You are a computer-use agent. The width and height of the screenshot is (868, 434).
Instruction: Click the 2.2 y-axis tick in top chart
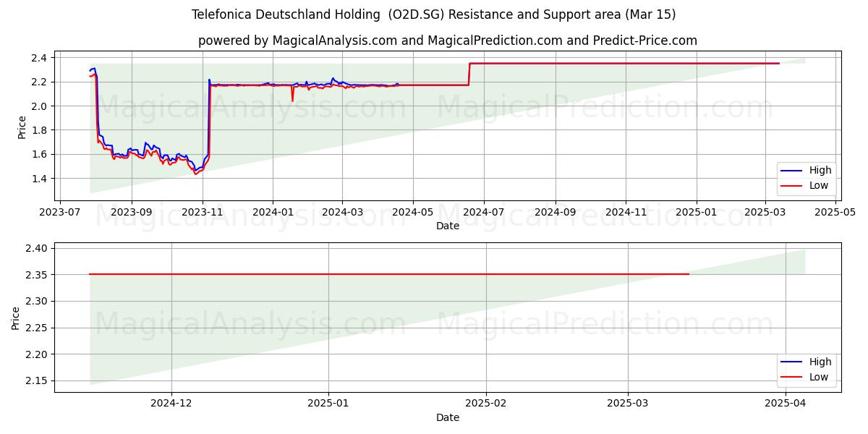[41, 82]
